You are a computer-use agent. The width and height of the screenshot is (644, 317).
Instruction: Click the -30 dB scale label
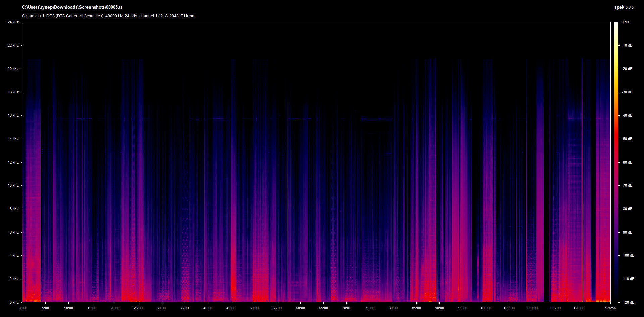pyautogui.click(x=627, y=92)
